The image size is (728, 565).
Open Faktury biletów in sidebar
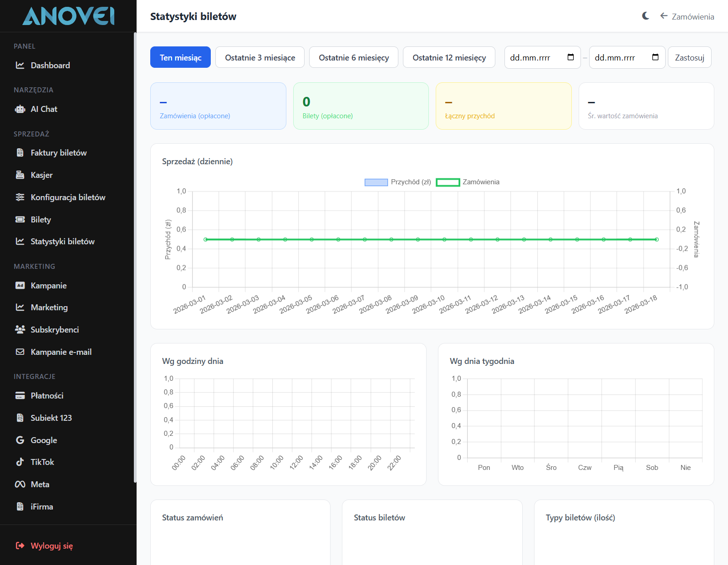click(58, 153)
